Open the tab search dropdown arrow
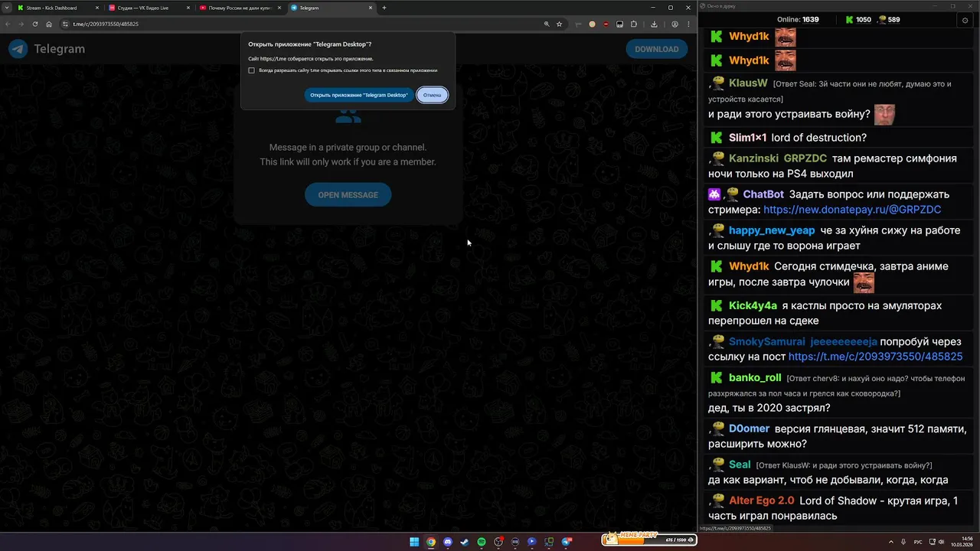 click(6, 8)
